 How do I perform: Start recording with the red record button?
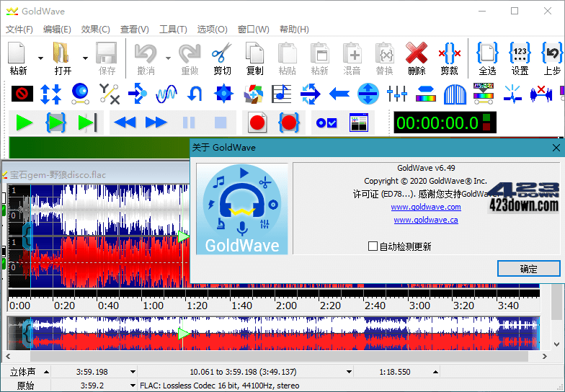pyautogui.click(x=257, y=122)
